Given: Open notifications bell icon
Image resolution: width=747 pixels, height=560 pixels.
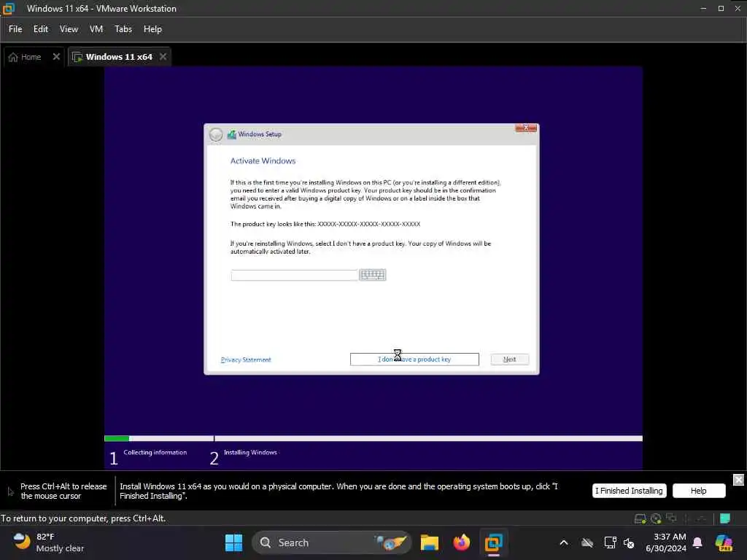Looking at the screenshot, I should click(697, 542).
